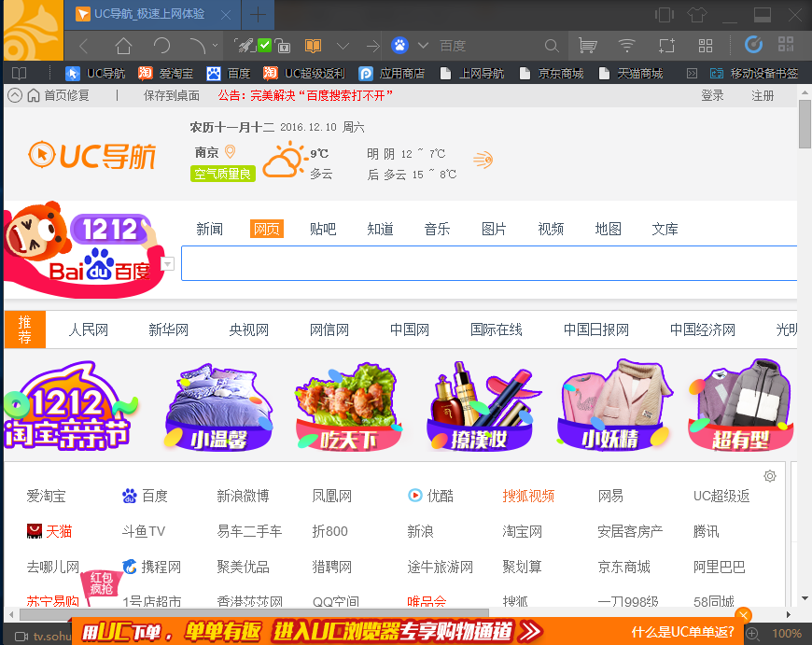Switch search to 地图 tab
This screenshot has height=645, width=812.
(608, 229)
